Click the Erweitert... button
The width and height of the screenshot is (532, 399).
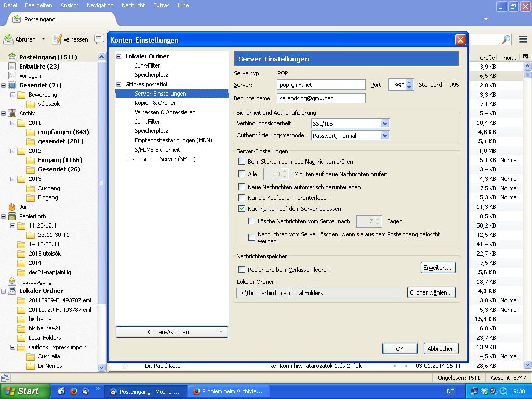[438, 268]
